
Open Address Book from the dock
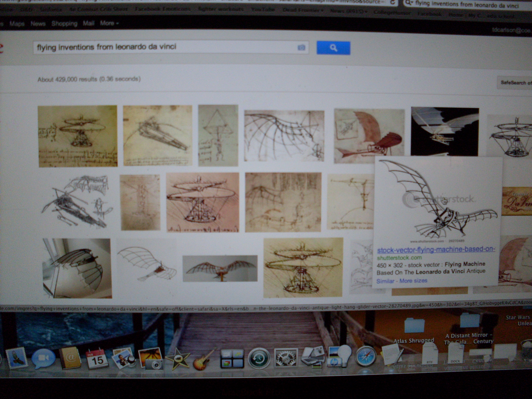point(70,358)
